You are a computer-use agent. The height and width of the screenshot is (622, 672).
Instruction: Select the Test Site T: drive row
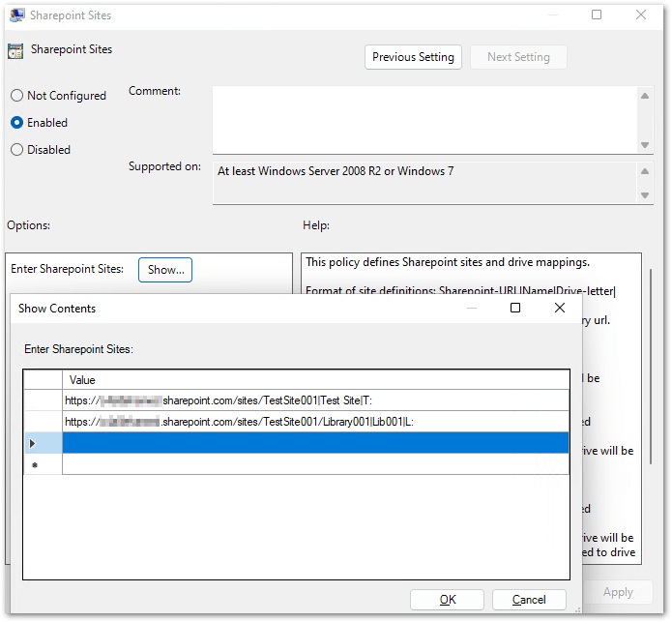click(x=315, y=400)
